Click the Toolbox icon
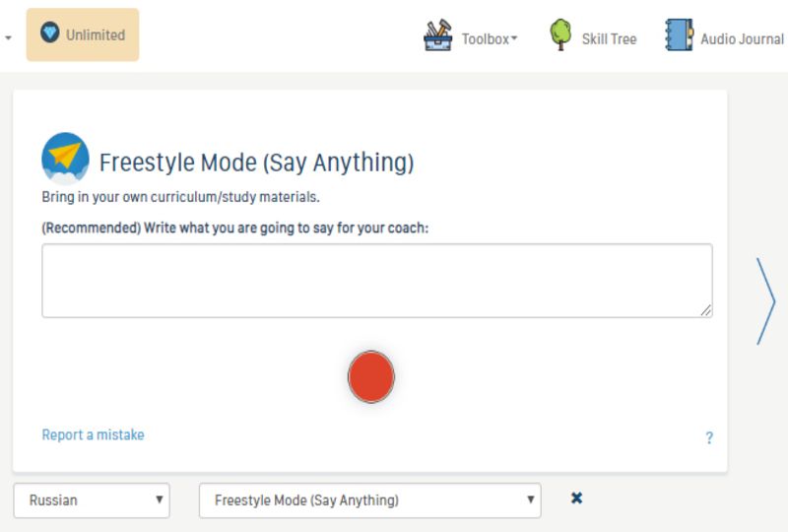This screenshot has height=532, width=788. click(437, 36)
